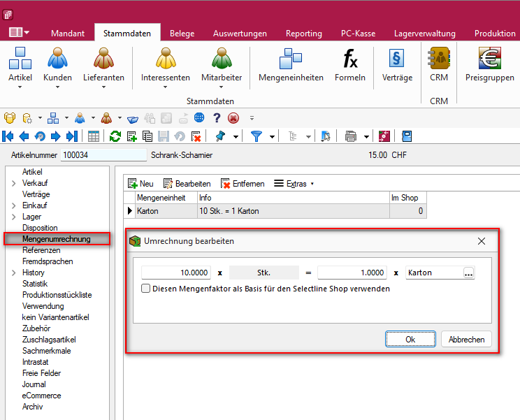Jump to last record arrow
Image resolution: width=520 pixels, height=420 pixels.
pos(72,136)
